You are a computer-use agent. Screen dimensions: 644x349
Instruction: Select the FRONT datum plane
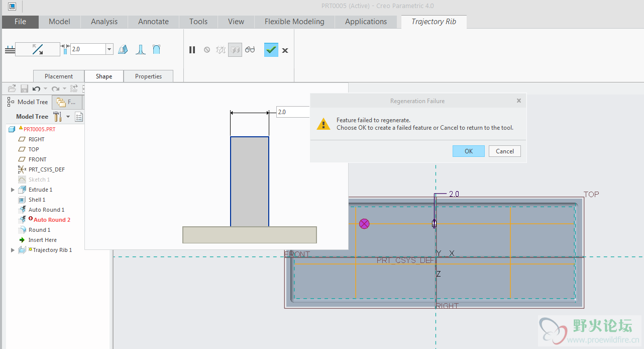37,159
